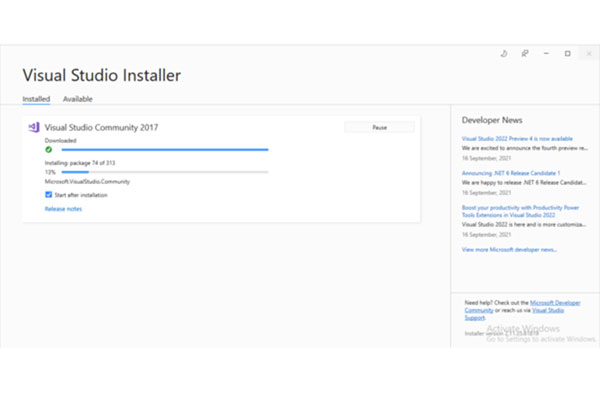Pause the Visual Studio installation
The height and width of the screenshot is (400, 600).
pyautogui.click(x=379, y=127)
